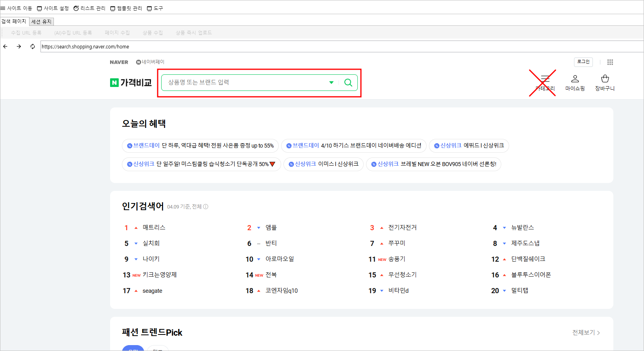
Task: Open popular keyword 반티
Action: (x=271, y=243)
